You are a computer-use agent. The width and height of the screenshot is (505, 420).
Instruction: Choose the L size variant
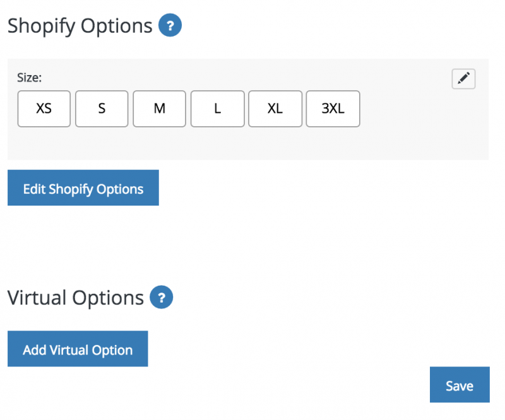point(217,109)
